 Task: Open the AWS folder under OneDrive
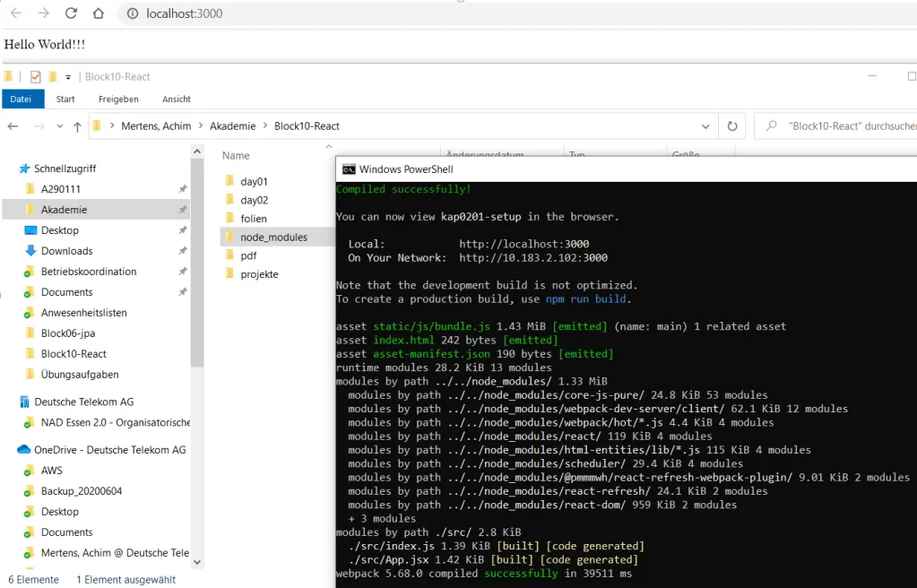[51, 471]
